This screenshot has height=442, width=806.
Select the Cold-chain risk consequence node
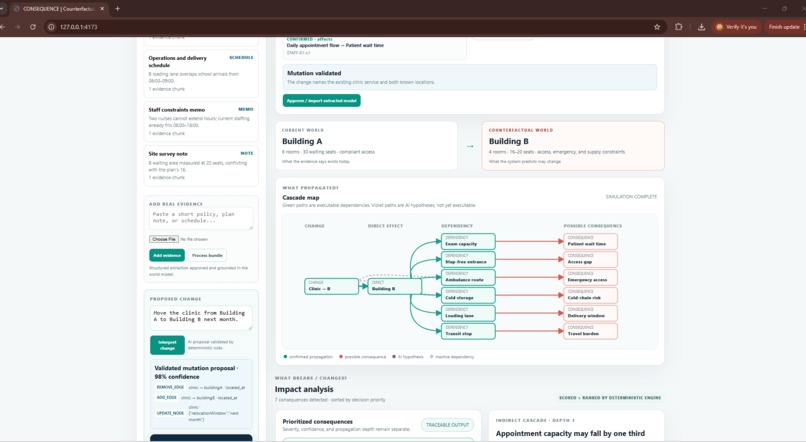[591, 295]
